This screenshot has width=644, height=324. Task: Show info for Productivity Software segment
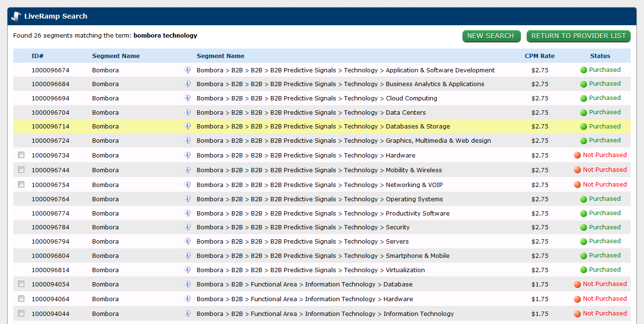tap(187, 213)
